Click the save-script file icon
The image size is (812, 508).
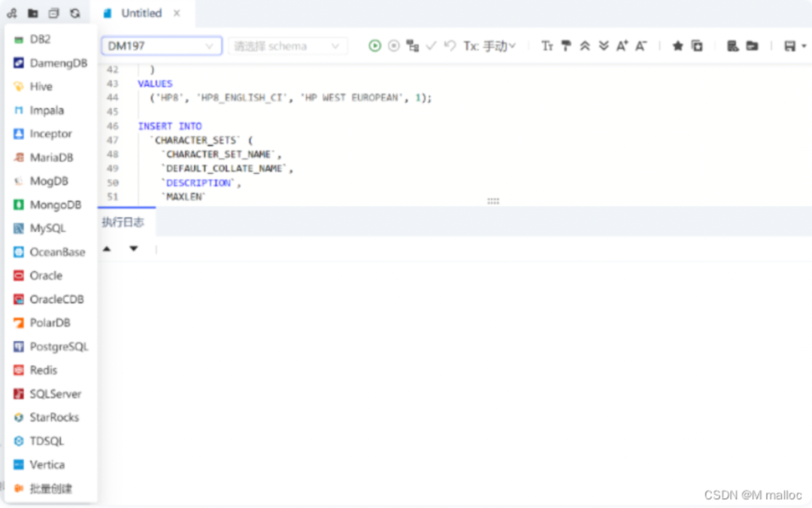point(732,46)
